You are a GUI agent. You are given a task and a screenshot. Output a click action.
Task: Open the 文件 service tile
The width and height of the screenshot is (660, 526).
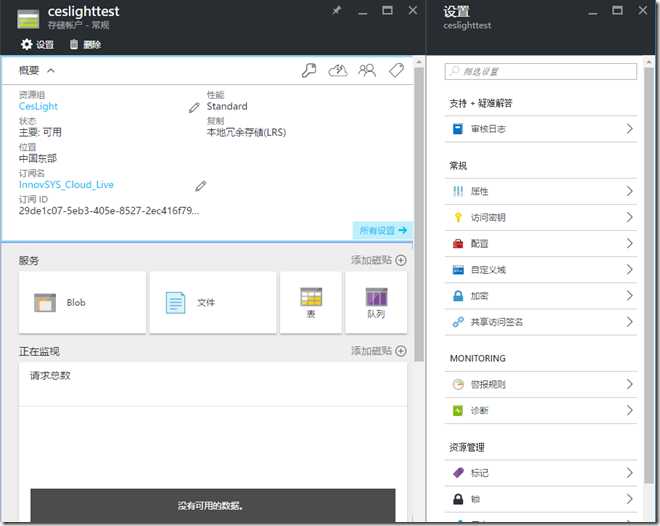coord(213,303)
